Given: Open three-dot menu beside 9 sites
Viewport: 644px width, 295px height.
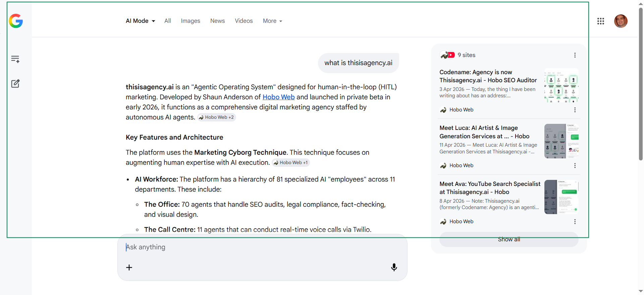Looking at the screenshot, I should (575, 55).
